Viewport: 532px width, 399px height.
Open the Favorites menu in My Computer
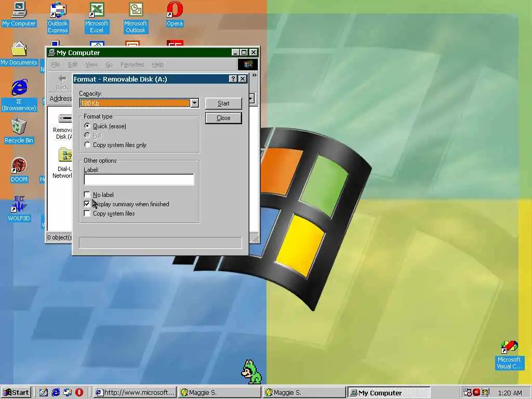click(132, 64)
